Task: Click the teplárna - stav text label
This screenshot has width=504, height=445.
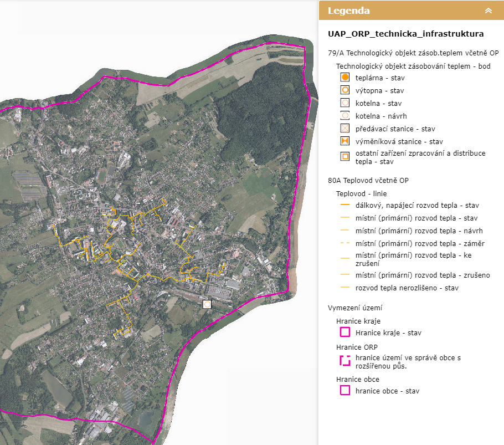Action: [380, 78]
